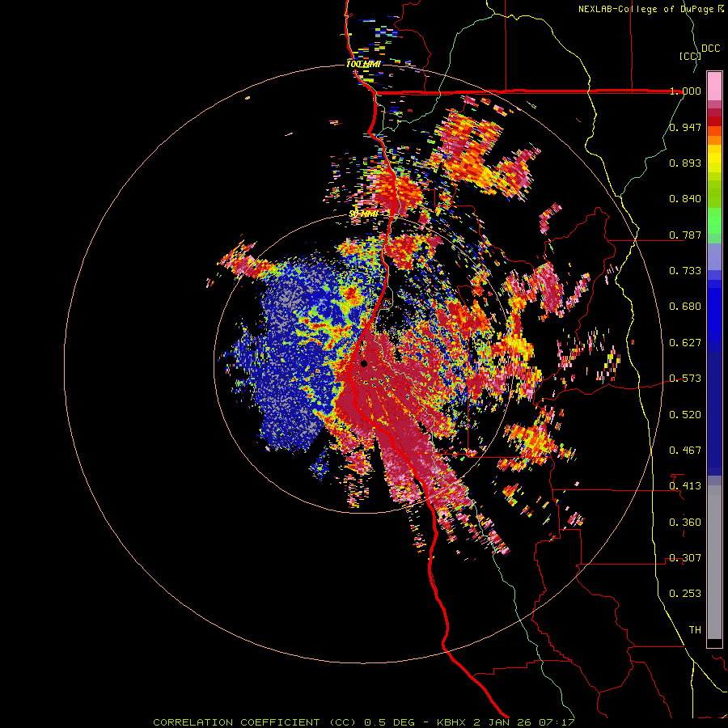Image resolution: width=728 pixels, height=728 pixels.
Task: Click the 100 NMI range ring label
Action: (363, 64)
